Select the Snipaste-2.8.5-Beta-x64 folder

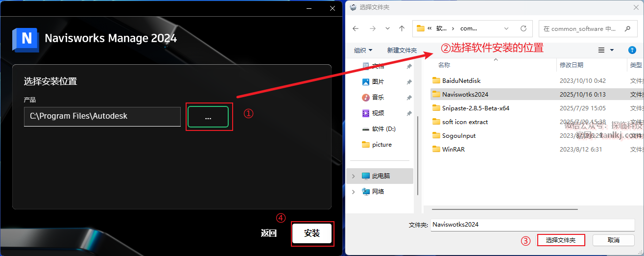[x=476, y=108]
